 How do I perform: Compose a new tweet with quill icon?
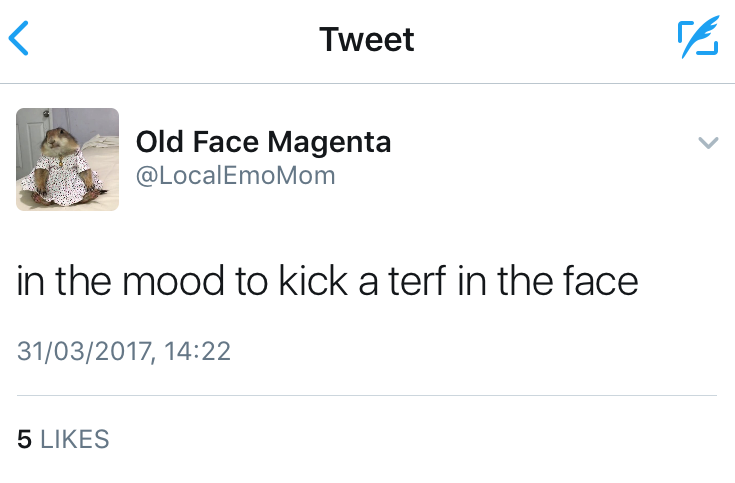click(697, 39)
